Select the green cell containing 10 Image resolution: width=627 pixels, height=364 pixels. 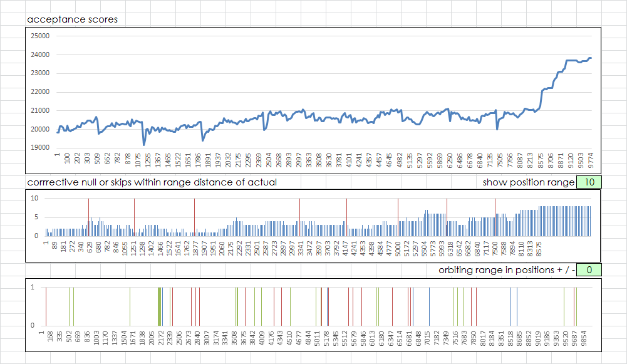pyautogui.click(x=589, y=182)
